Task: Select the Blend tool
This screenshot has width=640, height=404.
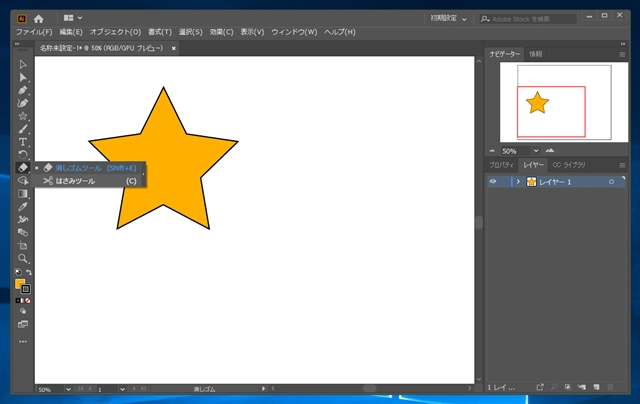Action: 23,233
